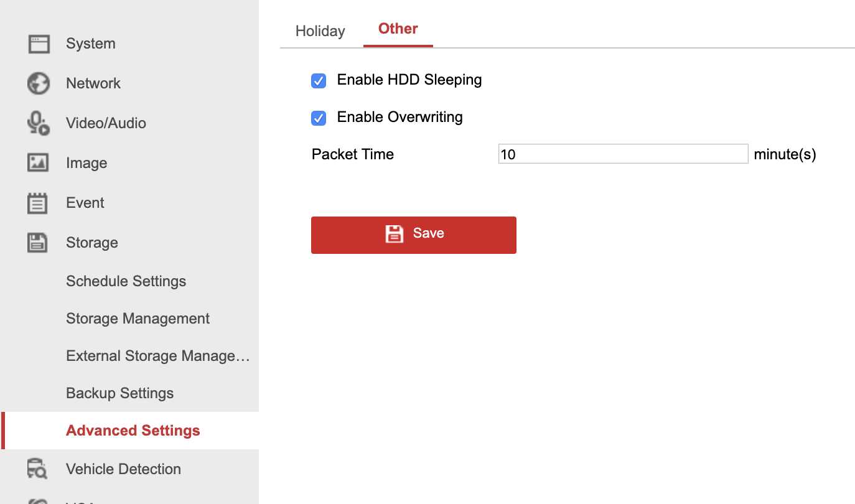Viewport: 855px width, 504px height.
Task: Uncheck Enable HDD Sleeping checkbox
Action: (x=319, y=81)
